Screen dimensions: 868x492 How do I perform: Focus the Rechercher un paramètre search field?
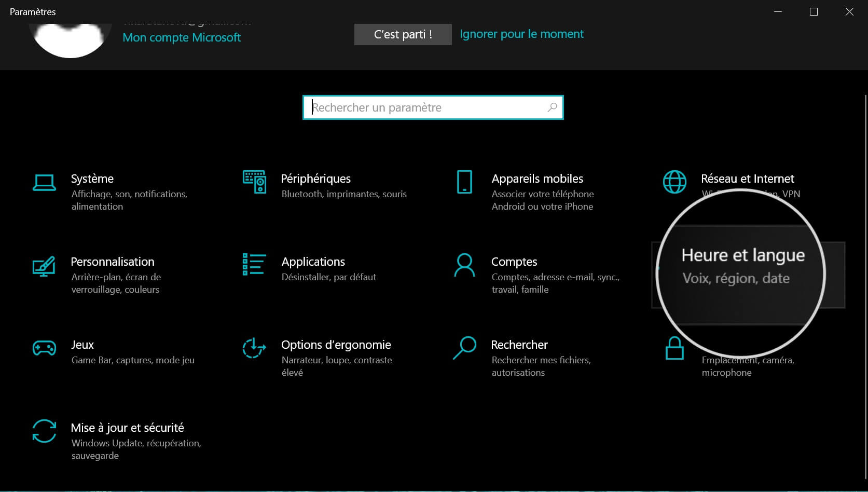tap(433, 107)
